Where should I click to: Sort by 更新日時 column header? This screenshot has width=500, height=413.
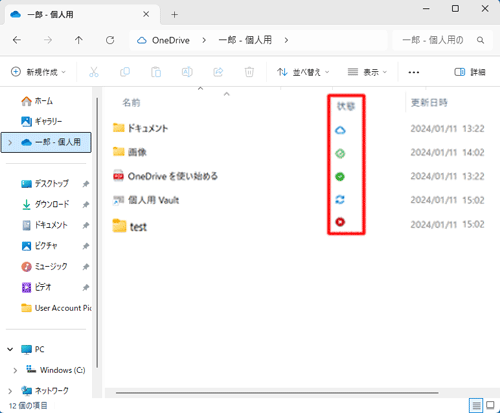(429, 102)
